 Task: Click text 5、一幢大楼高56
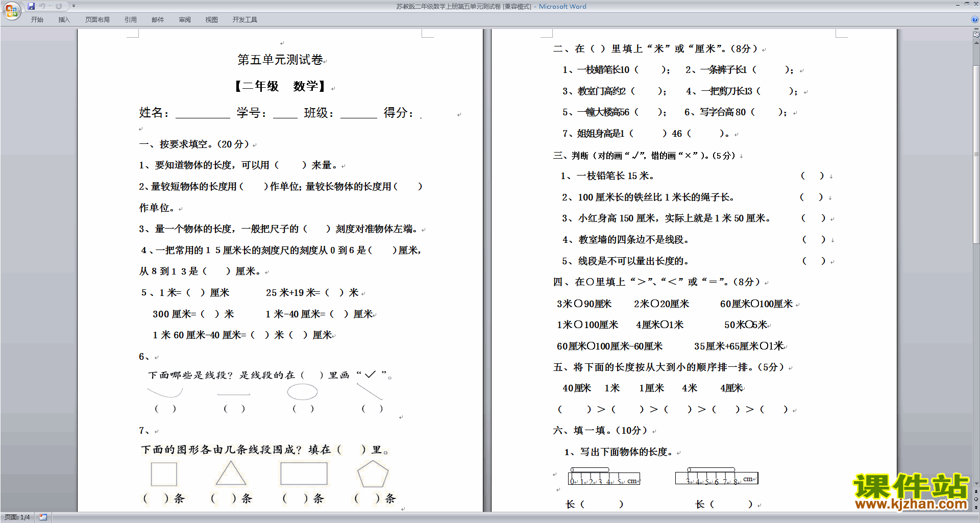coord(596,112)
